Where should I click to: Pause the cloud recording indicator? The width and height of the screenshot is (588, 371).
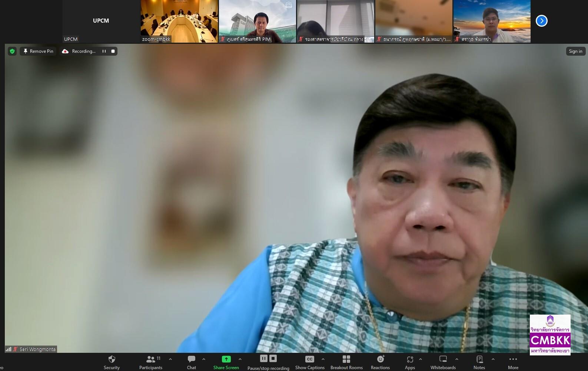click(104, 51)
